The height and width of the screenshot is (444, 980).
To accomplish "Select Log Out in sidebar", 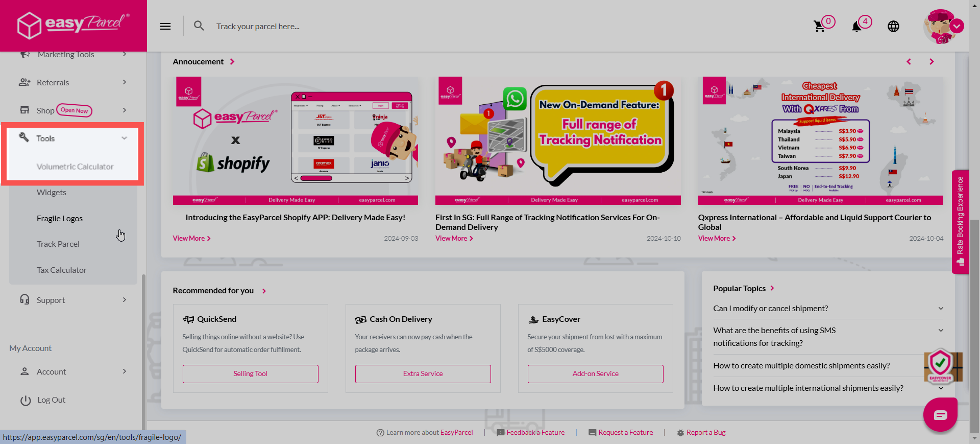I will pos(51,400).
